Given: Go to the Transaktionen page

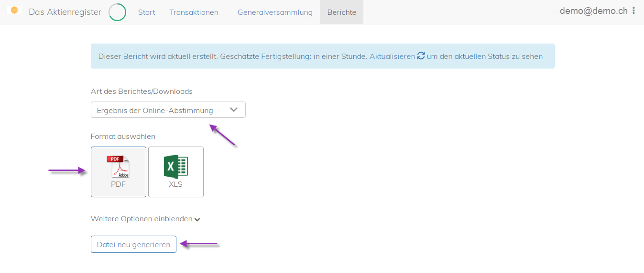Looking at the screenshot, I should [x=194, y=12].
